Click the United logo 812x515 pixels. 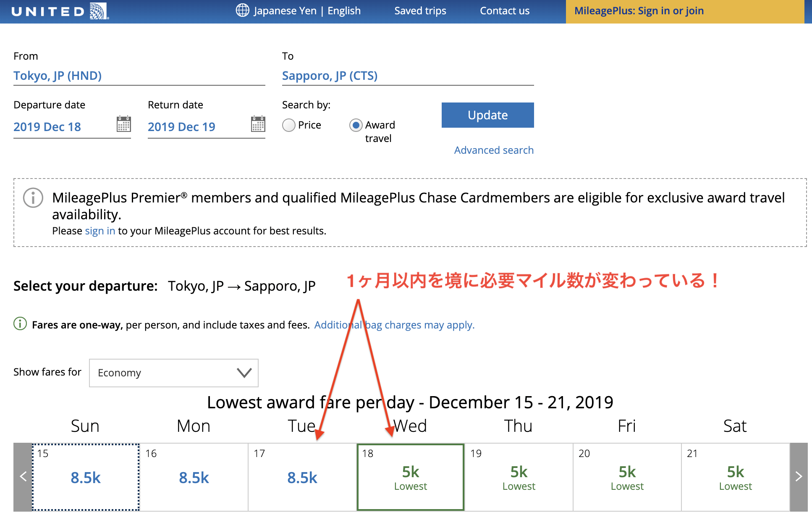60,11
